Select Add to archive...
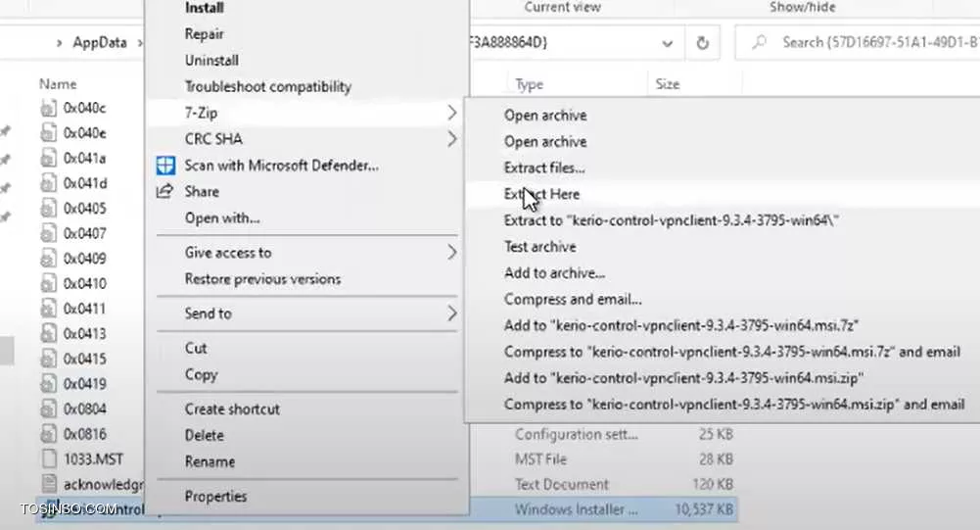The width and height of the screenshot is (980, 530). click(554, 272)
